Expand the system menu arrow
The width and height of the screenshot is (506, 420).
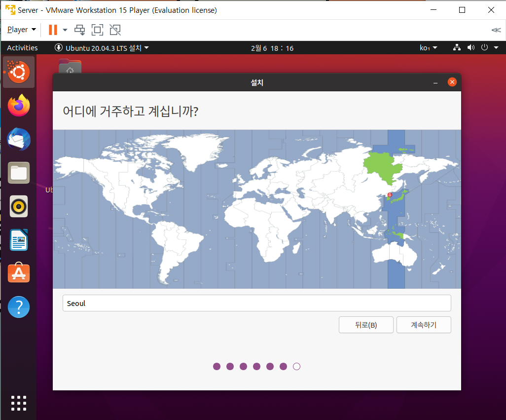tap(496, 48)
